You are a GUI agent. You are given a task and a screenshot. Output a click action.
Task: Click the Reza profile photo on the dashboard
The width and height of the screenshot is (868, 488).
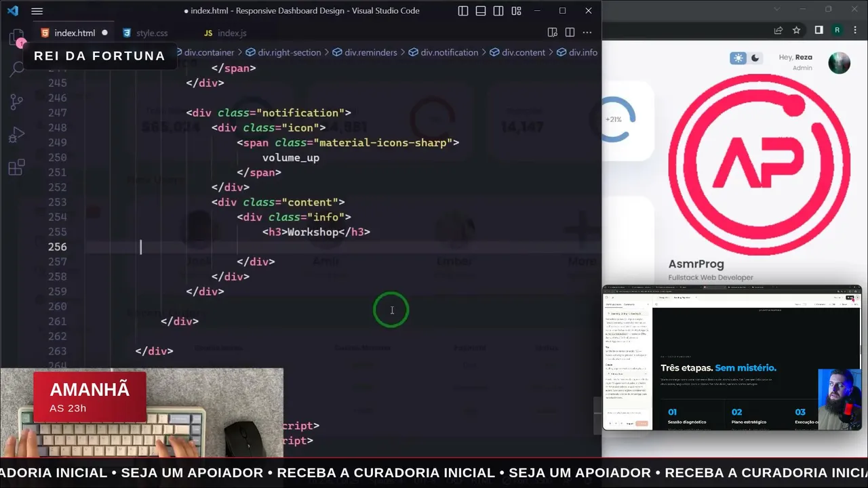[840, 62]
